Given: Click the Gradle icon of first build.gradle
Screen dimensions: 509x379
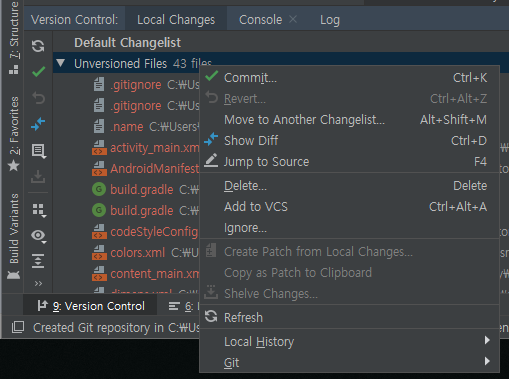Looking at the screenshot, I should (x=99, y=190).
